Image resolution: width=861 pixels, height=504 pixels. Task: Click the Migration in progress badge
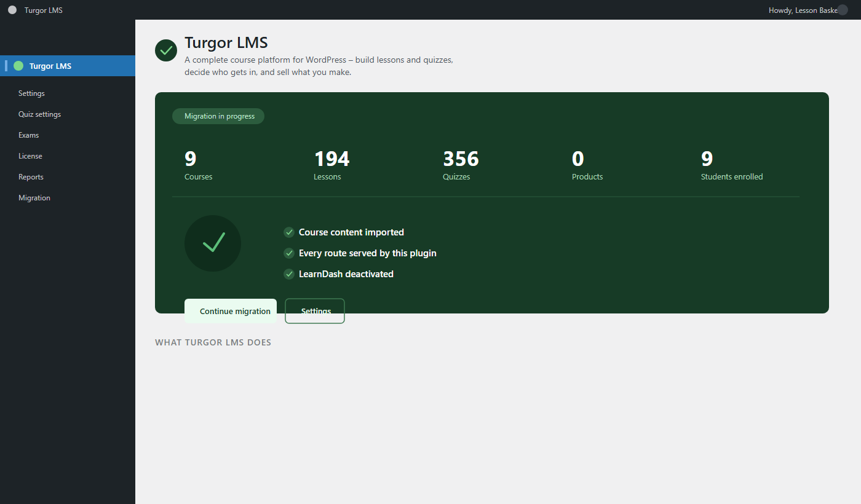tap(218, 116)
